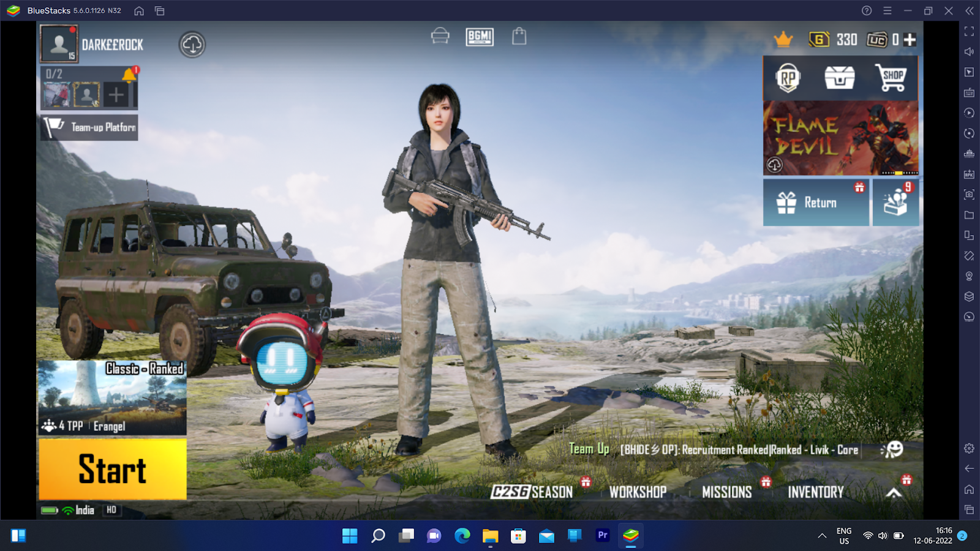Click the BlueStacks sidebar home icon
The height and width of the screenshot is (551, 980).
tap(969, 490)
